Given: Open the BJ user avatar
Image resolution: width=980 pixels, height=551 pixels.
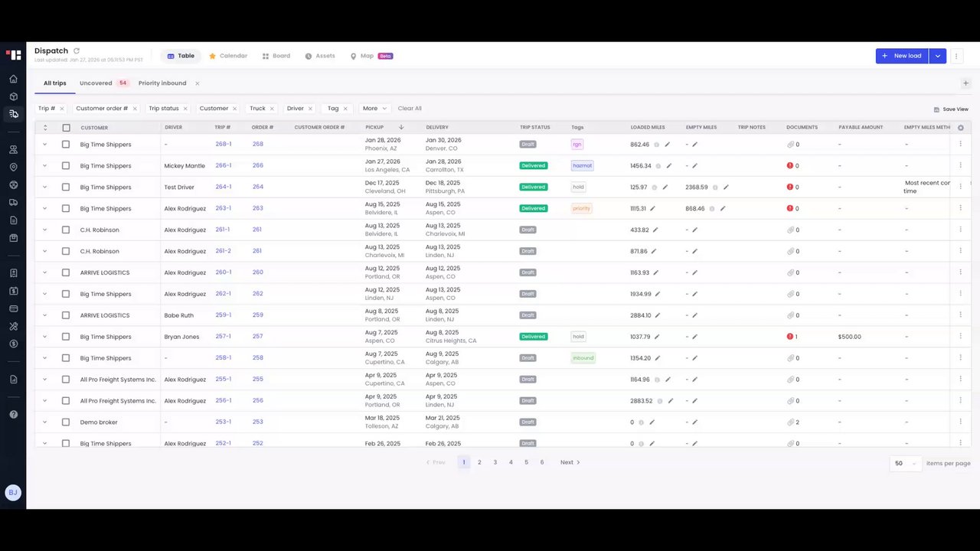Looking at the screenshot, I should pyautogui.click(x=13, y=493).
